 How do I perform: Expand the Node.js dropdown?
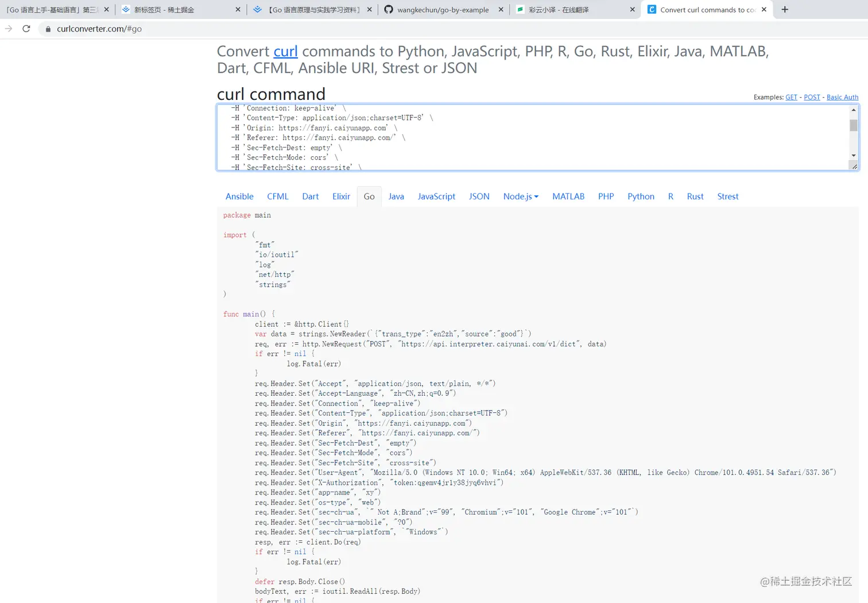(521, 196)
